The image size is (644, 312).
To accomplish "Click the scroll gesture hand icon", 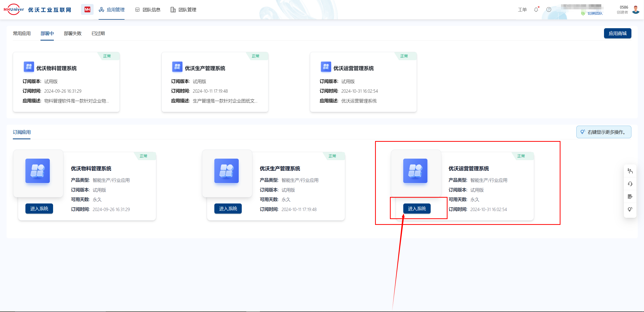I will click(630, 171).
